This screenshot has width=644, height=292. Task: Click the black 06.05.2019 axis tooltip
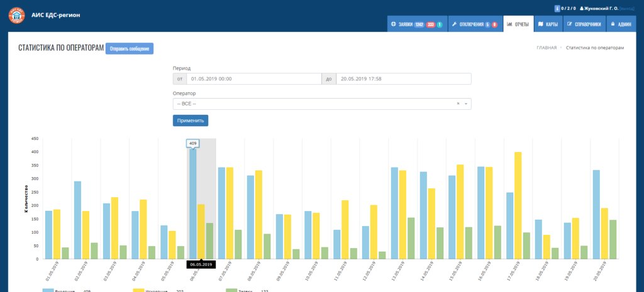(201, 264)
